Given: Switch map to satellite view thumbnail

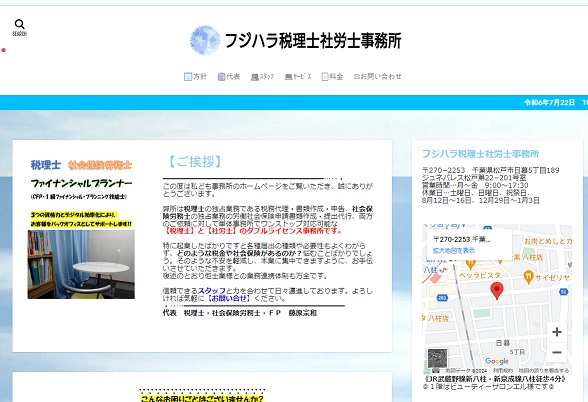Looking at the screenshot, I should coord(437,358).
